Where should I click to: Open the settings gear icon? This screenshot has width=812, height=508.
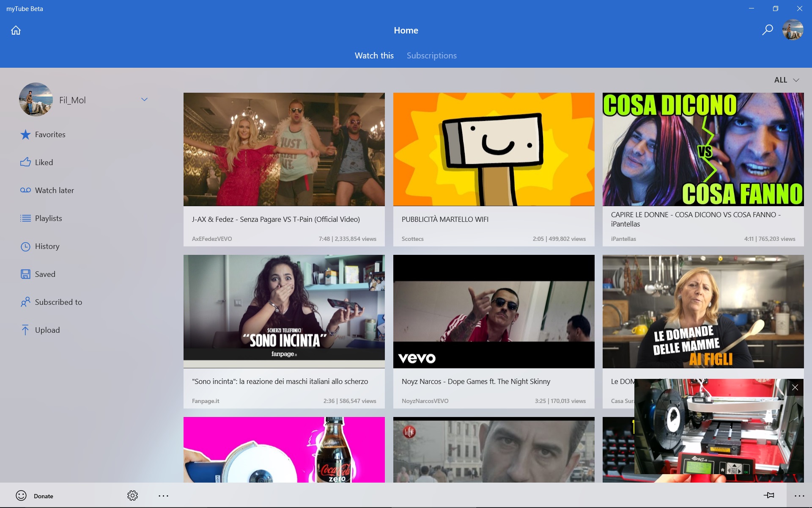tap(132, 496)
